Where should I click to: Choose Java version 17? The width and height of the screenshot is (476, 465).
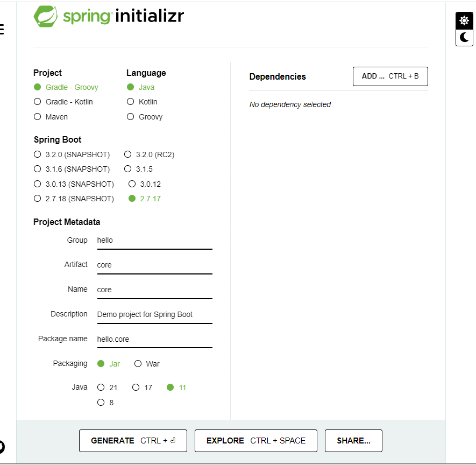[142, 387]
